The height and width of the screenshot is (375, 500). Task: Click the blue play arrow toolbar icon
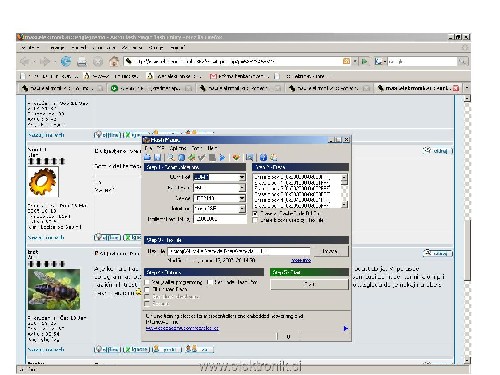[x=222, y=157]
